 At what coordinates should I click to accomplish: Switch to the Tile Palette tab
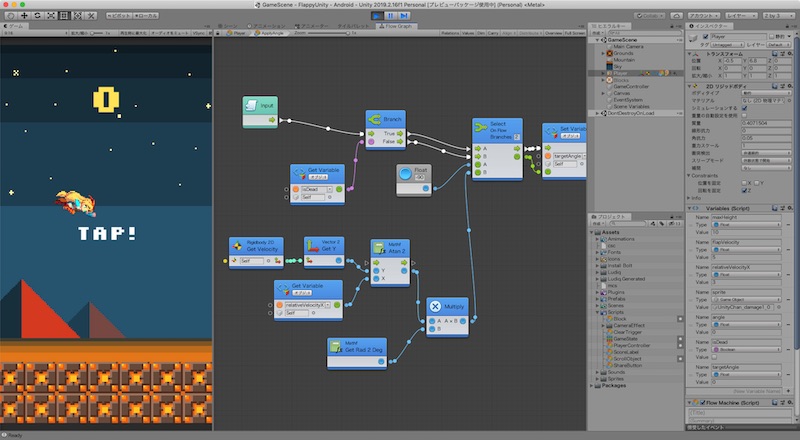point(353,26)
